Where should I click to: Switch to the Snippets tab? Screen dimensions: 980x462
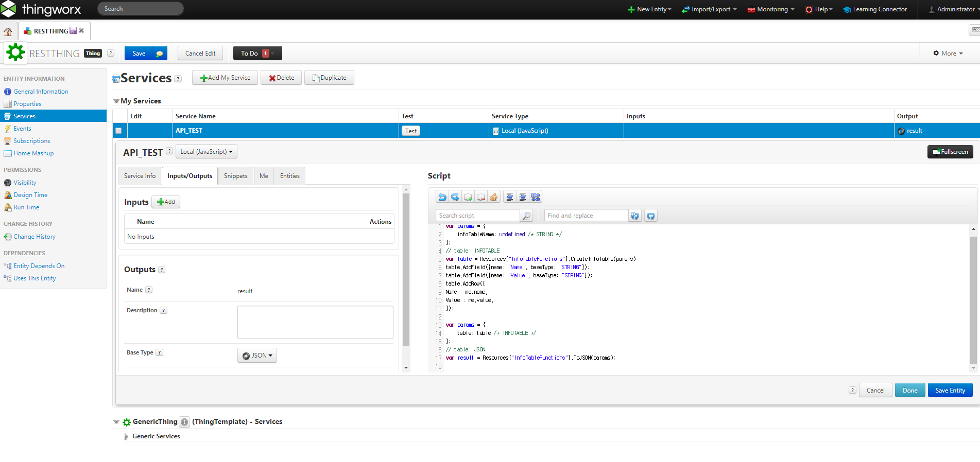235,176
